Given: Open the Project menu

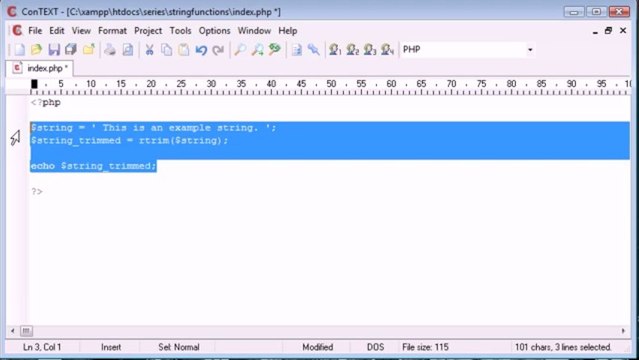Looking at the screenshot, I should click(148, 31).
